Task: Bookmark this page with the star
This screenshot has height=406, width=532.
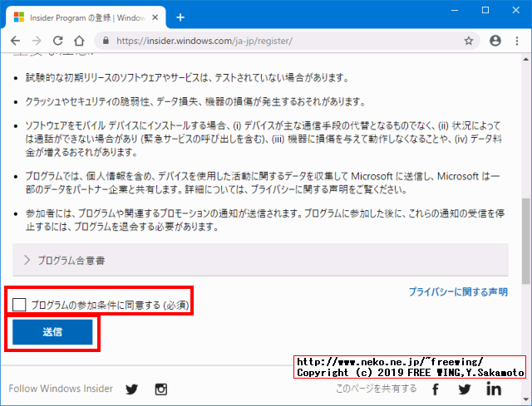Action: click(469, 41)
